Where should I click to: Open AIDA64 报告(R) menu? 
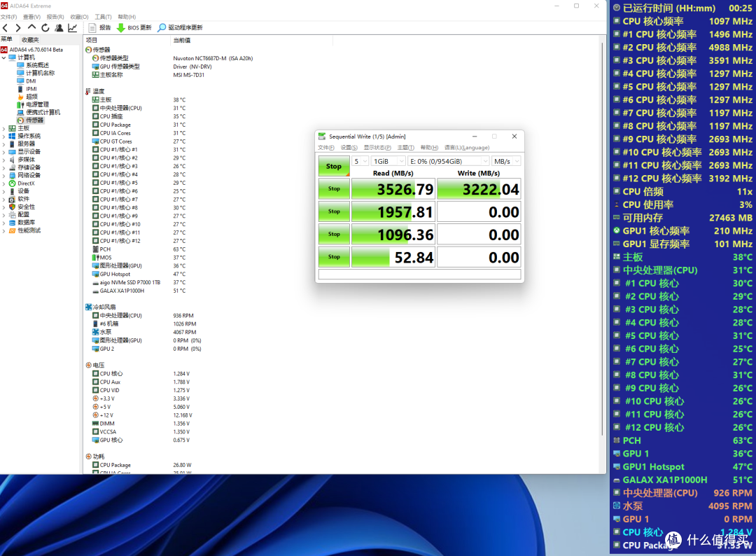coord(55,17)
